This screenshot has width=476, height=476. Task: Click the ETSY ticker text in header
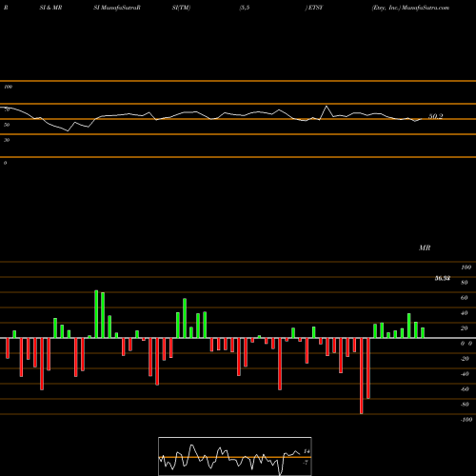[x=315, y=8]
